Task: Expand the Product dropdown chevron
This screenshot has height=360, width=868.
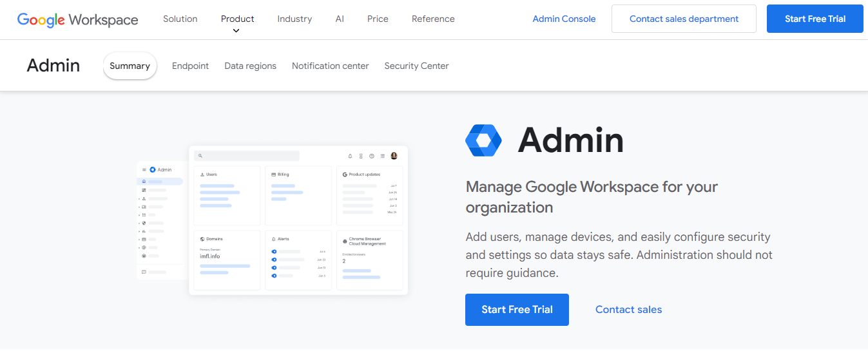Action: 236,30
